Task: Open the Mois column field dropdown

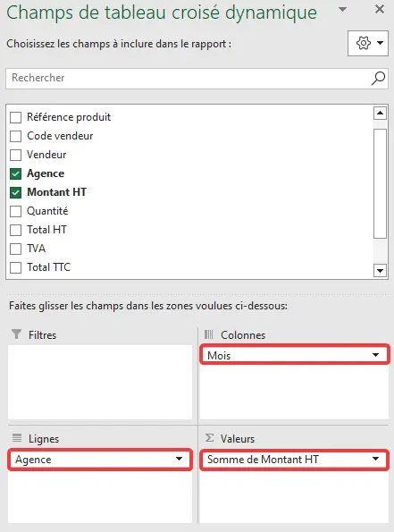Action: point(375,355)
